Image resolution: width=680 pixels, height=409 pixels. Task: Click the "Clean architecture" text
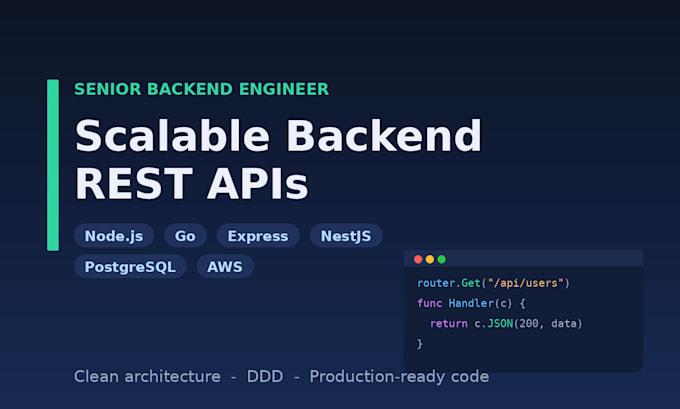[147, 376]
